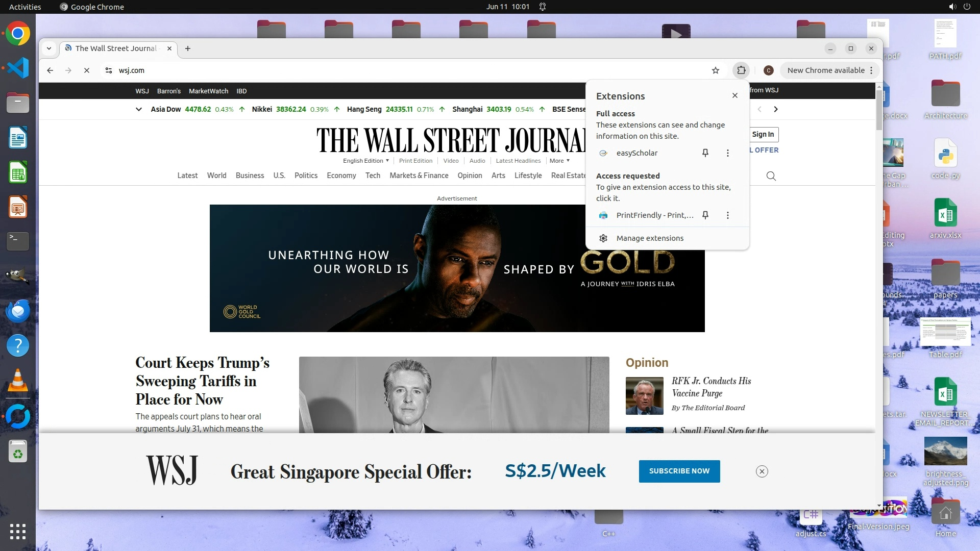The width and height of the screenshot is (980, 551).
Task: Expand the market ticker chevron beside Asia Dow
Action: (x=138, y=109)
